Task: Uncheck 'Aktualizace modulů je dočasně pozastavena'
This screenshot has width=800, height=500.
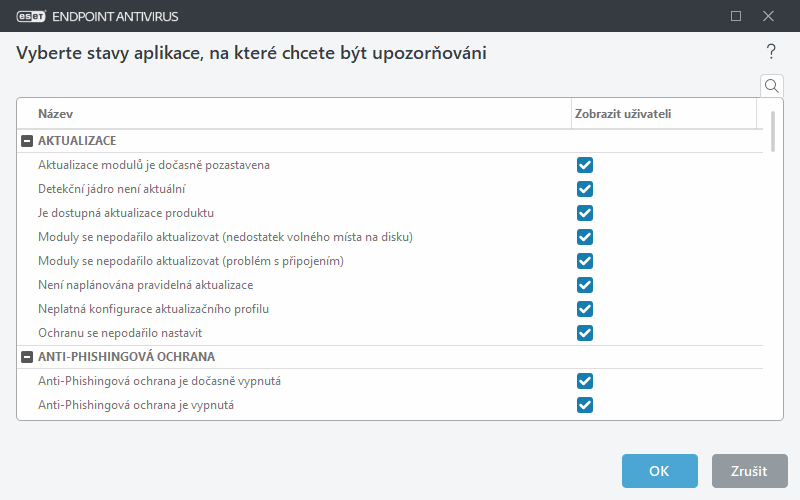Action: [585, 165]
